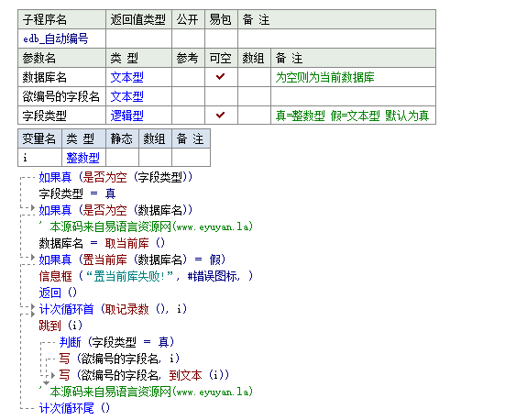Click the 返回值类型 header cell
The image size is (527, 420).
(x=138, y=19)
